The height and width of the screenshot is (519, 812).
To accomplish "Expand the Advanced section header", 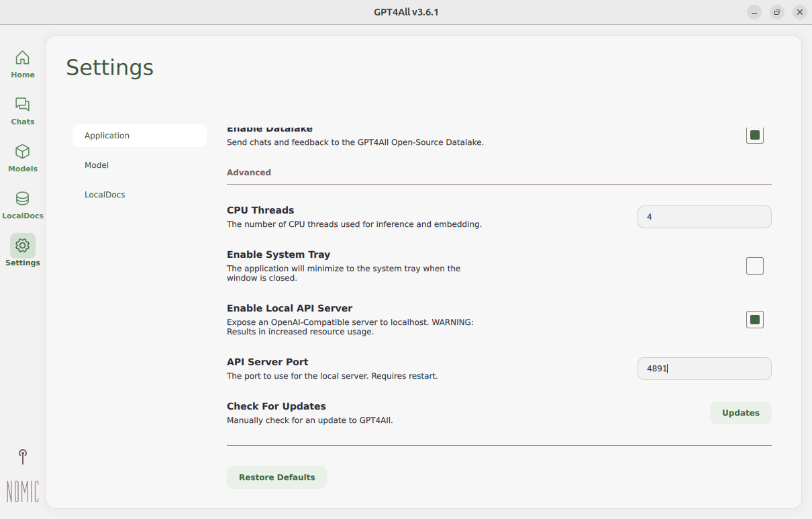I will click(x=249, y=172).
